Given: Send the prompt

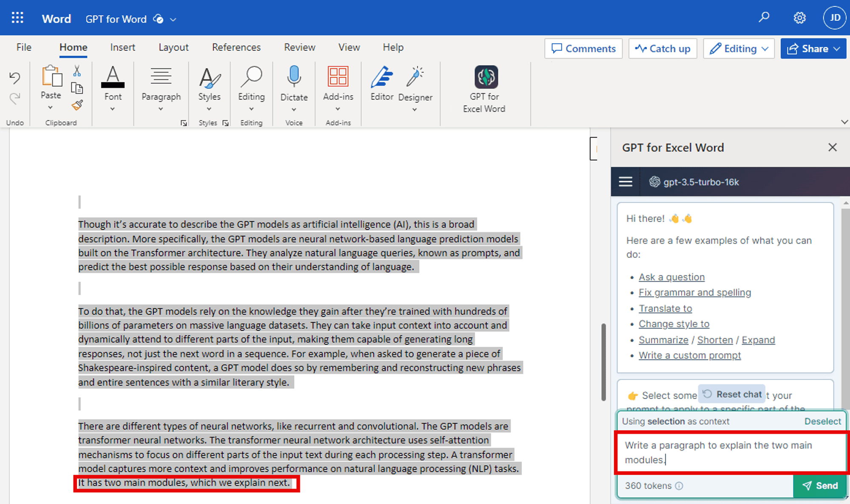Looking at the screenshot, I should click(x=820, y=486).
